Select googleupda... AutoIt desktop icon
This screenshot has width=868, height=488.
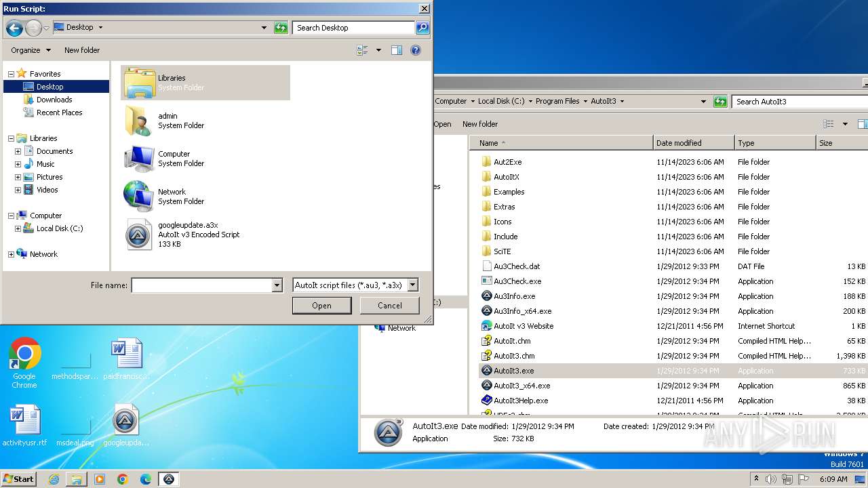pyautogui.click(x=126, y=426)
